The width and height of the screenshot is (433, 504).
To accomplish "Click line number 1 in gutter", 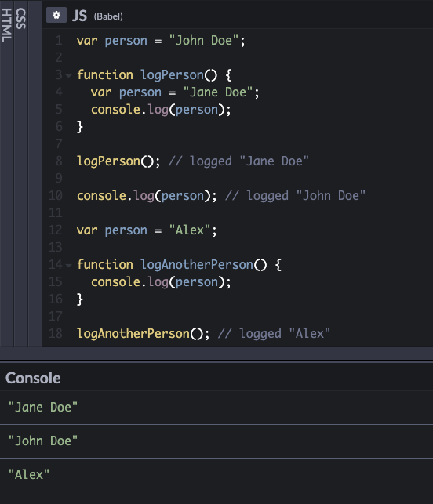I will (x=59, y=41).
